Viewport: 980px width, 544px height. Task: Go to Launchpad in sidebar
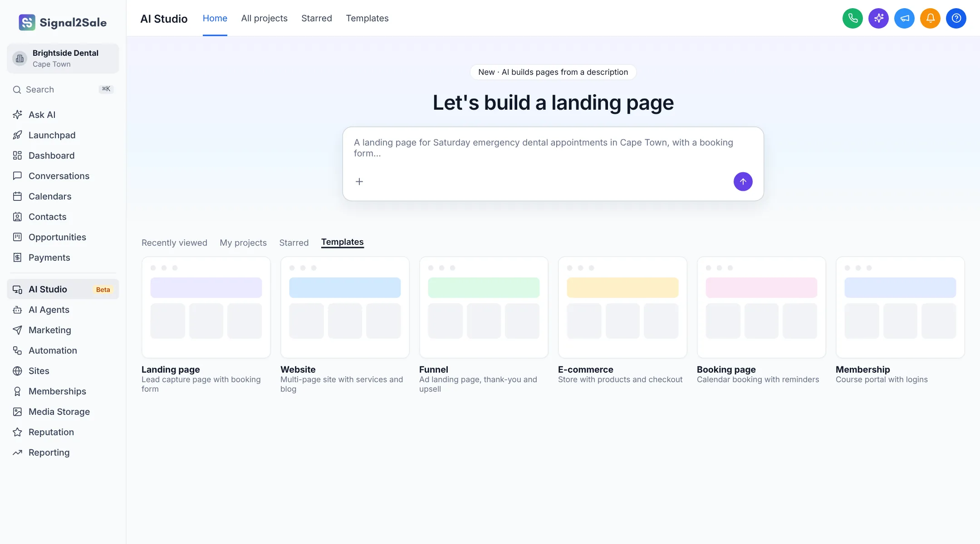63,135
